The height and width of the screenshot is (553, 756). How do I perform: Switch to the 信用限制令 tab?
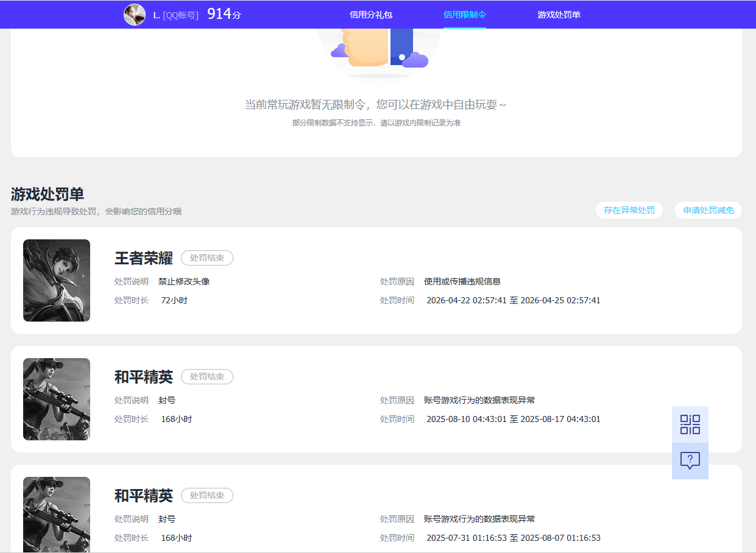tap(465, 15)
